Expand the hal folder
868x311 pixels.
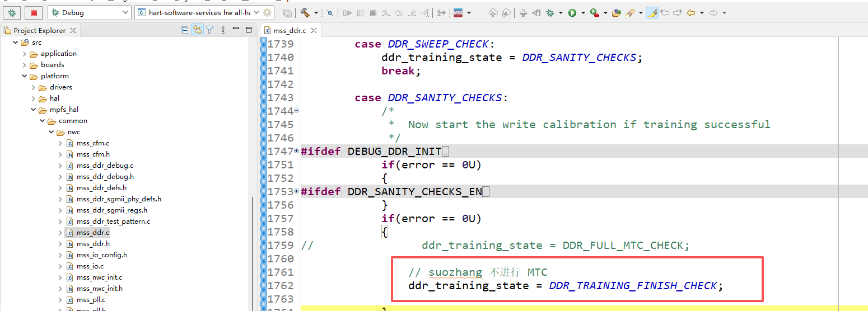tap(33, 98)
